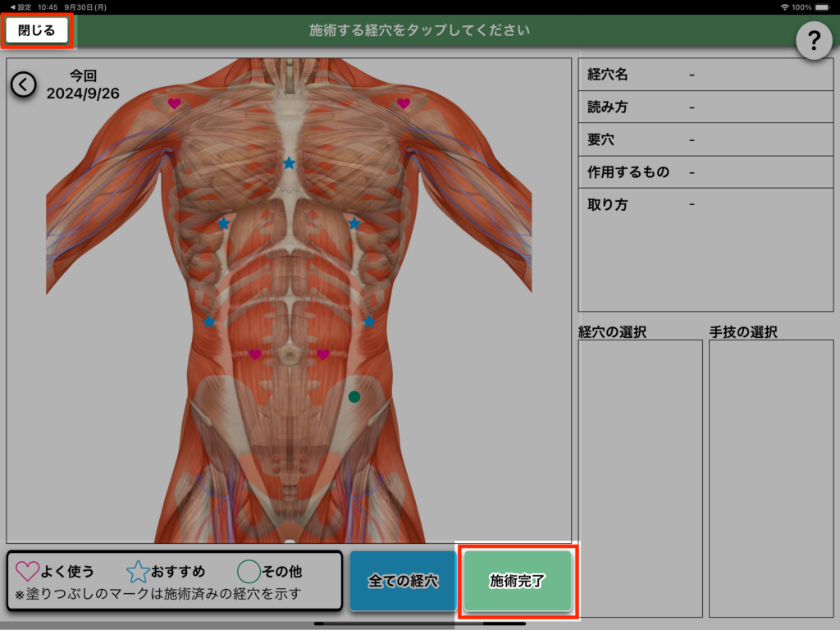
Task: Tap the blue star on the image's left waist
Action: 209,322
